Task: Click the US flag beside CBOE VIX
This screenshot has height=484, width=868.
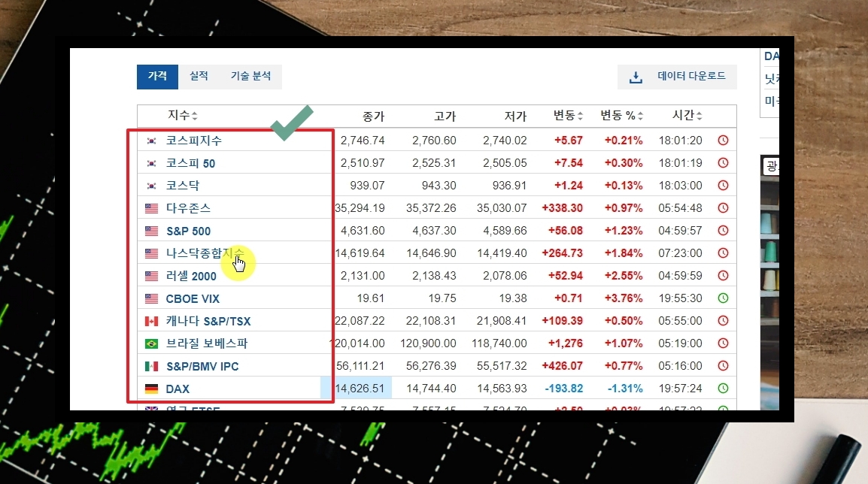Action: (x=151, y=298)
